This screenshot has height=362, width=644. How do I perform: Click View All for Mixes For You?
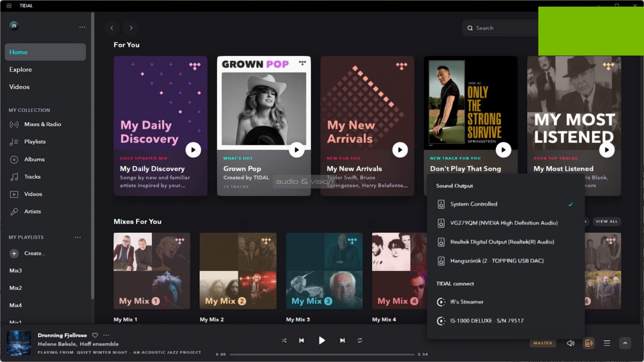607,222
